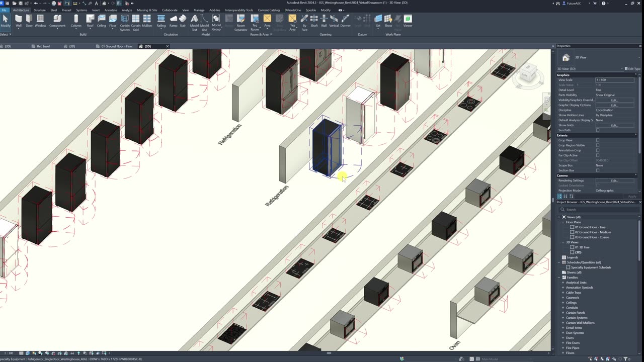Click the Set work plane tool
Viewport: 644px width, 362px height.
click(x=378, y=21)
